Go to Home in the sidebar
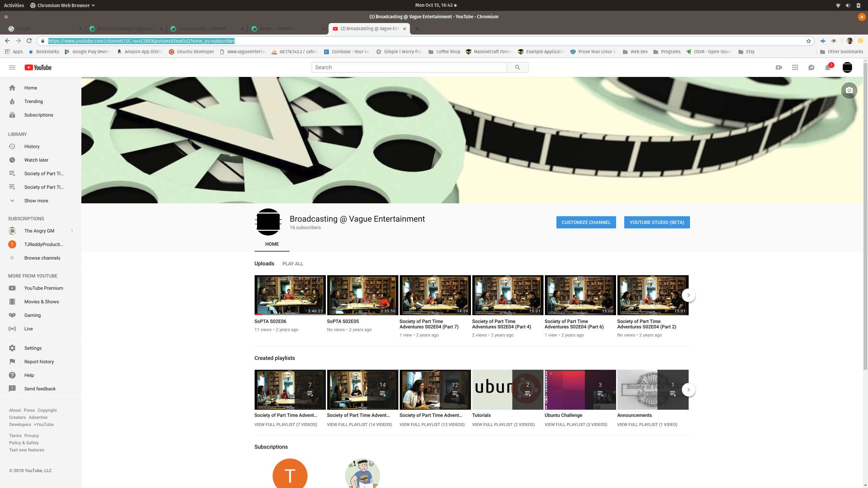This screenshot has width=868, height=488. click(x=41, y=88)
